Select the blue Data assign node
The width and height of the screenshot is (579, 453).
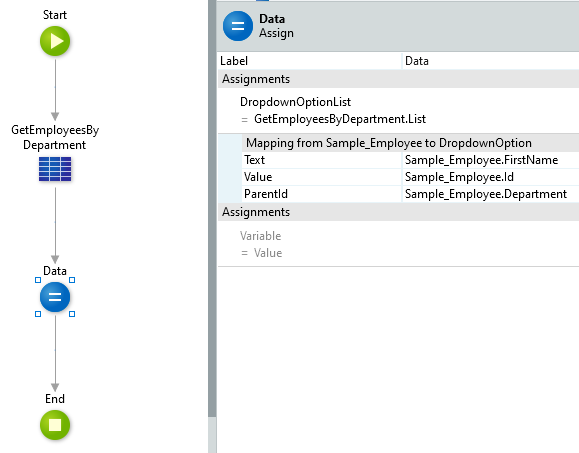(55, 297)
